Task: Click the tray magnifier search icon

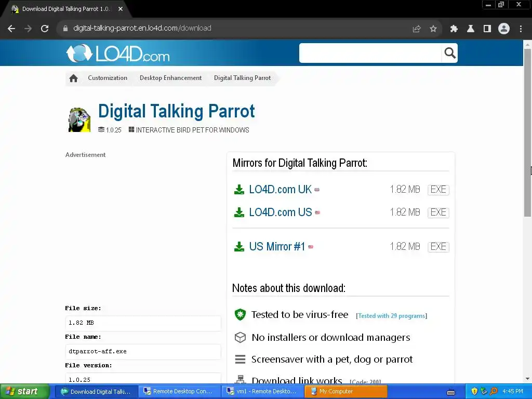Action: pos(494,391)
